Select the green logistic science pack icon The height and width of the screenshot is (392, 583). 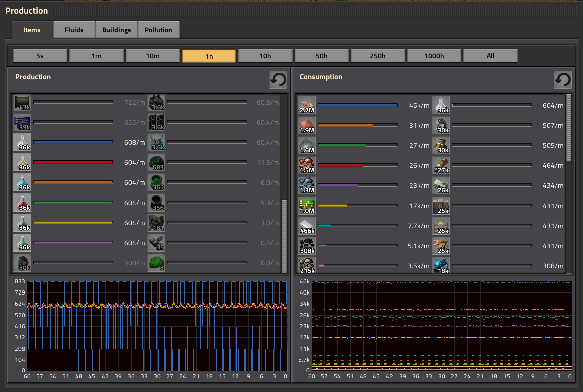pyautogui.click(x=22, y=243)
